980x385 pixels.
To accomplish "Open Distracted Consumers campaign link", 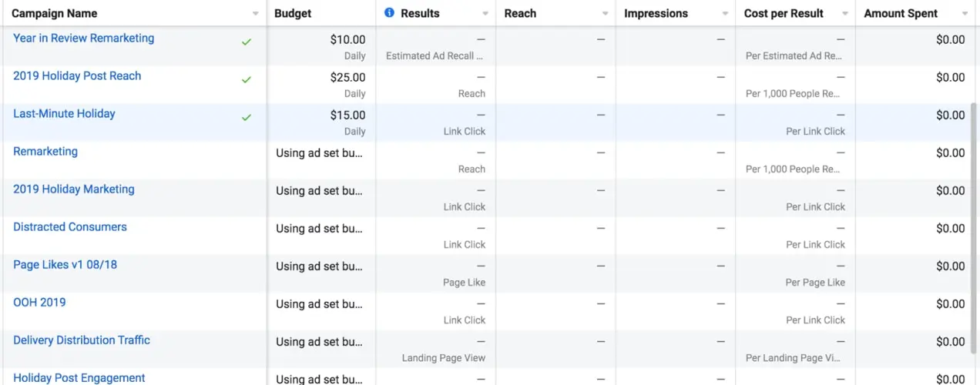I will [70, 227].
